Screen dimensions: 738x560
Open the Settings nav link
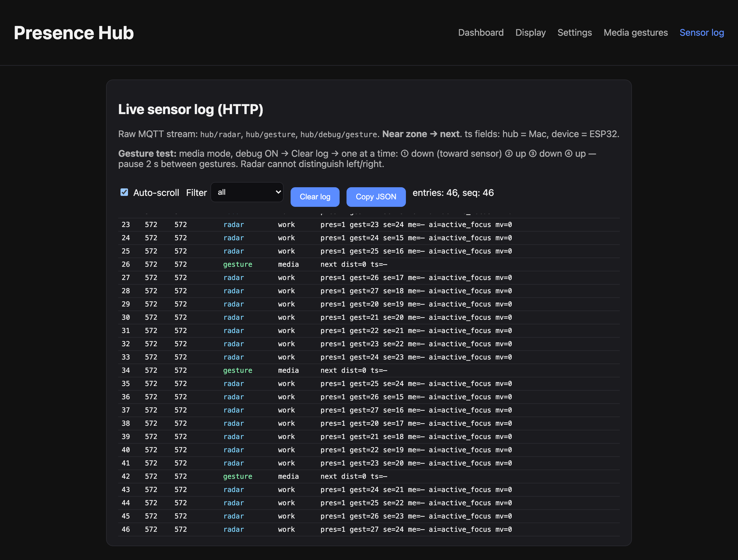pyautogui.click(x=575, y=33)
